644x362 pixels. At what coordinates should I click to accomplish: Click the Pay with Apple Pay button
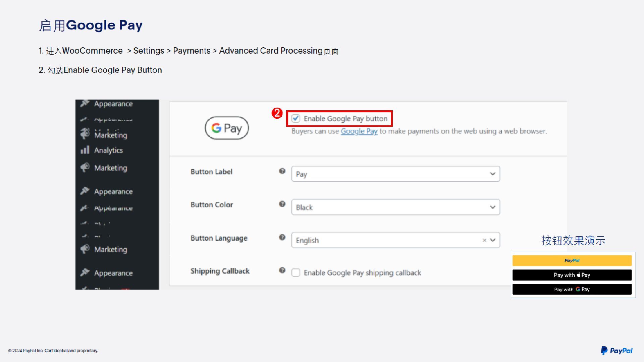click(572, 275)
